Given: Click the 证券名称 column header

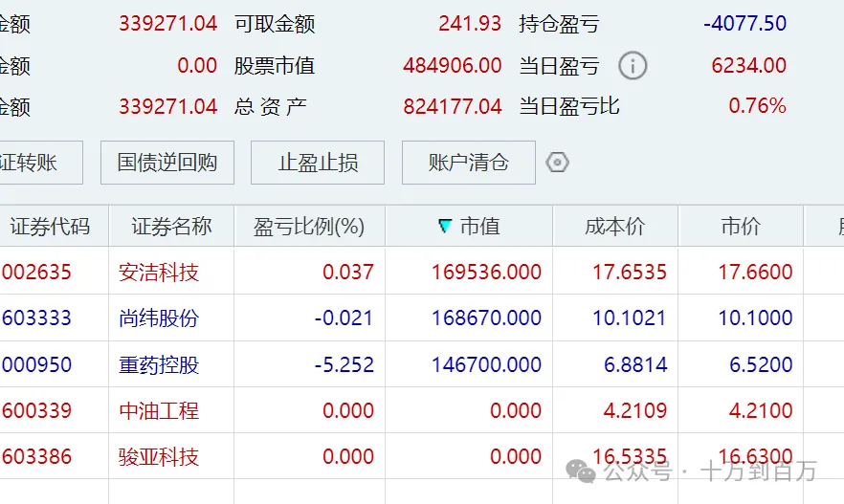Looking at the screenshot, I should [x=171, y=226].
